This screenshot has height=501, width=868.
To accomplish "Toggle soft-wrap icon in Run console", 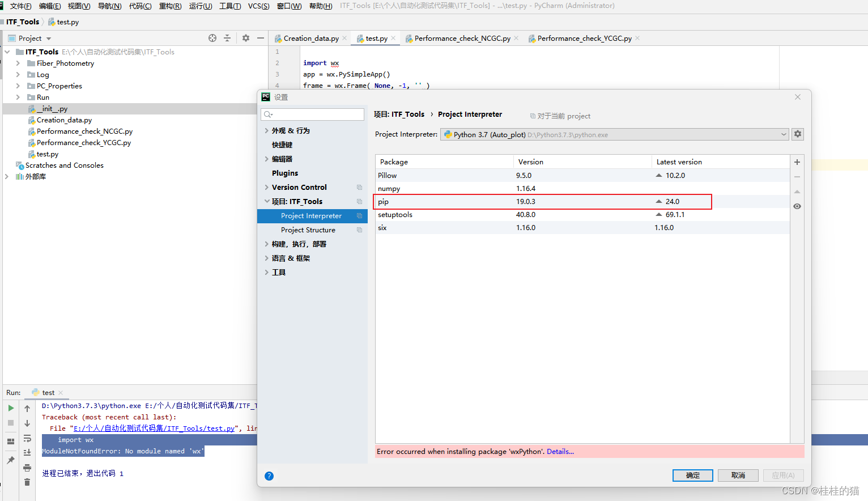I will tap(27, 438).
